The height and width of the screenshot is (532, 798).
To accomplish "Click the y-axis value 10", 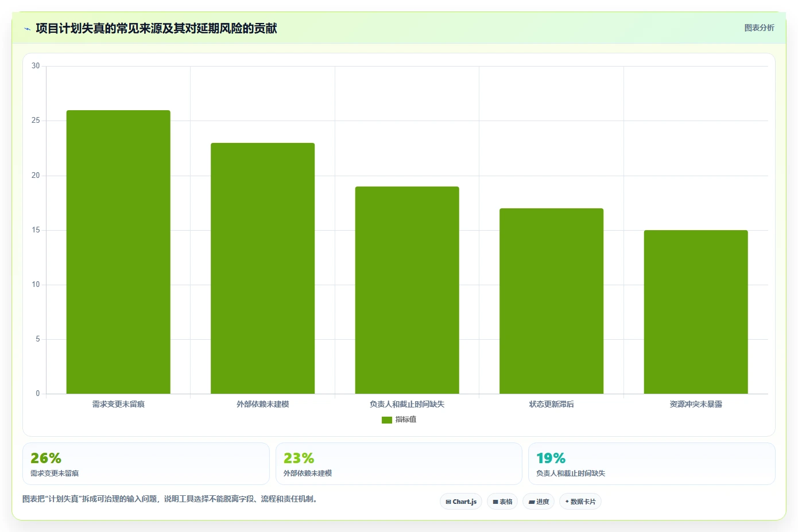I will coord(36,285).
